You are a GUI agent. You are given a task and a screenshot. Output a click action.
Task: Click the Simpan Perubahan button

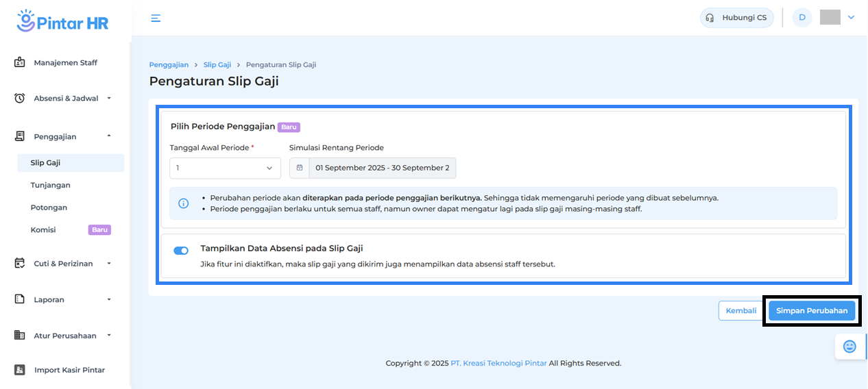(x=812, y=311)
